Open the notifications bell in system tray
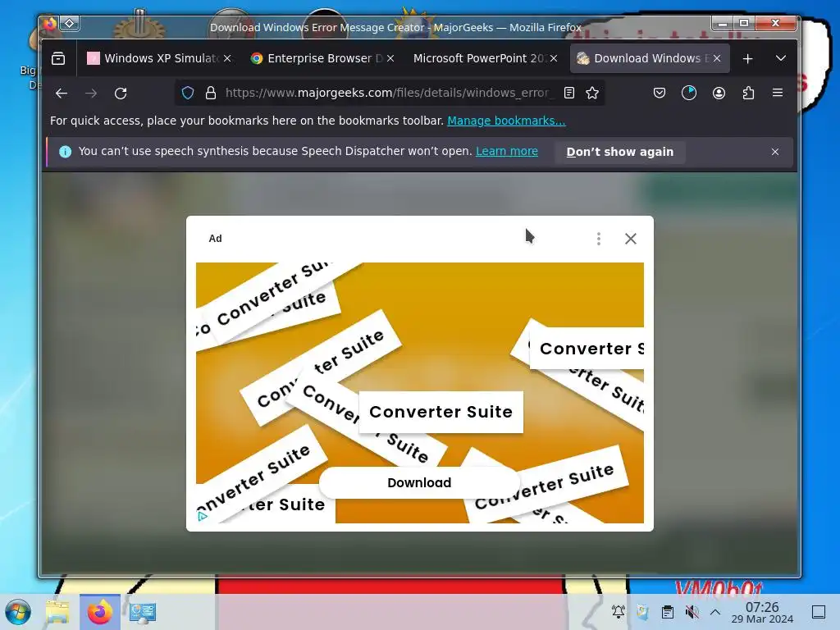 coord(619,612)
